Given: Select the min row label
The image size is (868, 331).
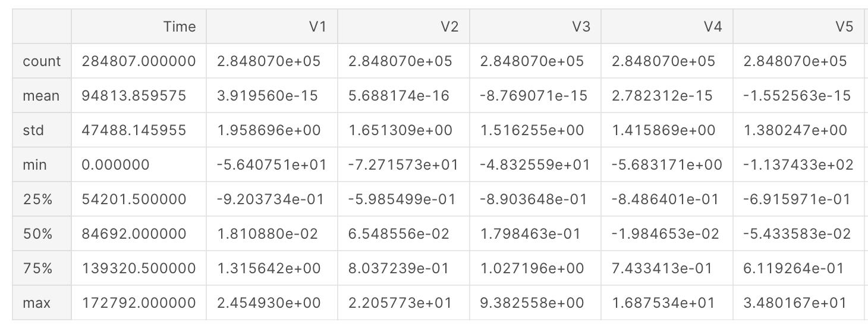Looking at the screenshot, I should 34,164.
